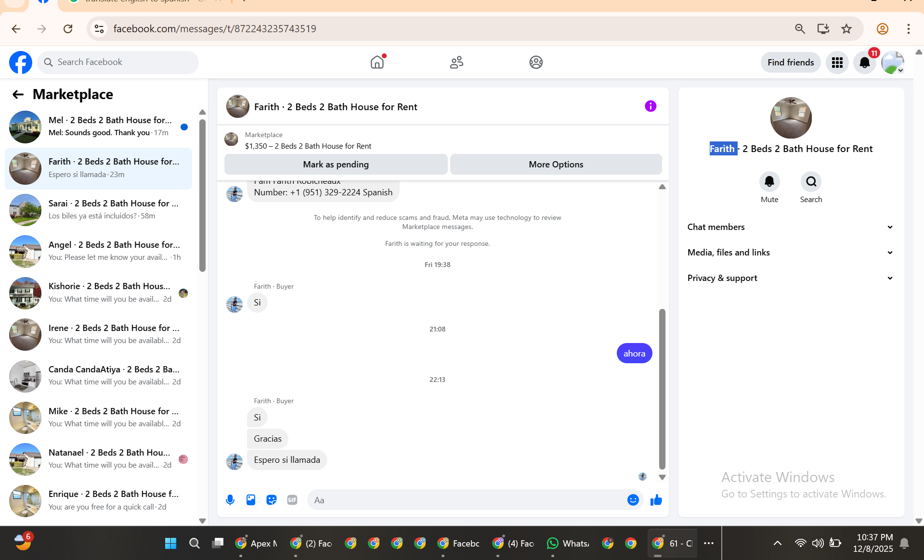Click Mark as pending button
924x560 pixels.
pos(336,165)
